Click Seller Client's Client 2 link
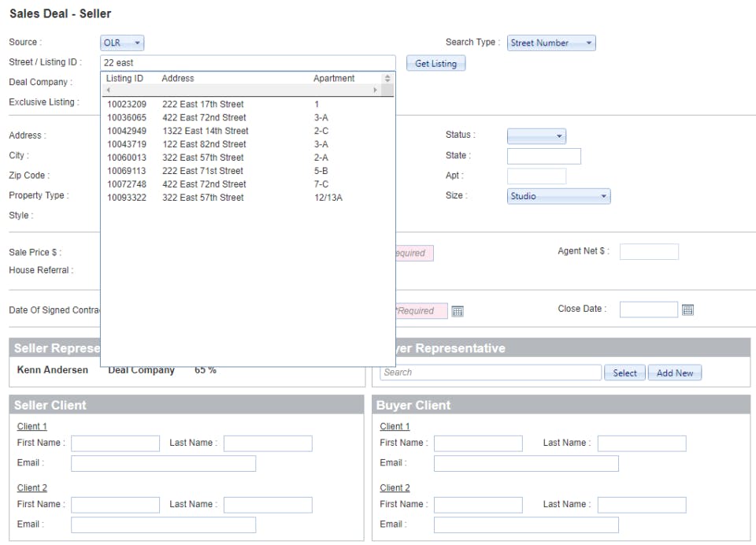The height and width of the screenshot is (545, 756). tap(31, 488)
